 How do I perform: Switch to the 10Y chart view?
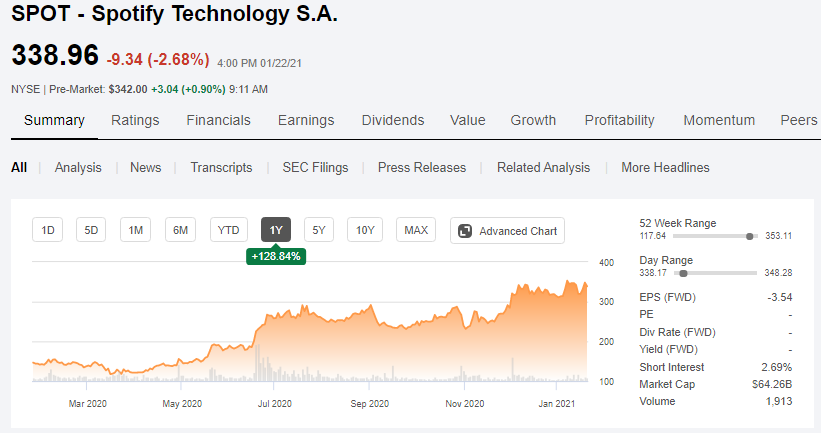click(x=365, y=230)
